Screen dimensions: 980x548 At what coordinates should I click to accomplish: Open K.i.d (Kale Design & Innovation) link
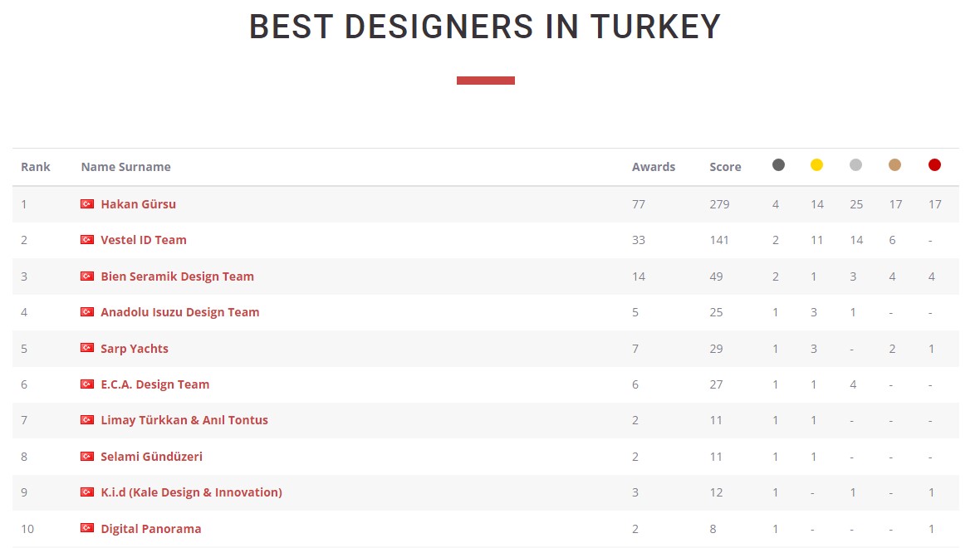(x=191, y=492)
